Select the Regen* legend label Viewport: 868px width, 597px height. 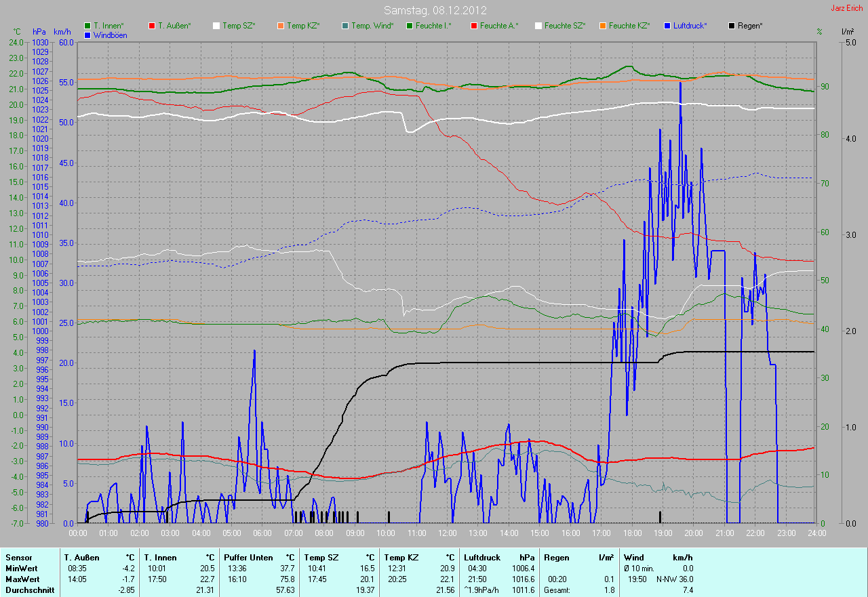click(750, 26)
